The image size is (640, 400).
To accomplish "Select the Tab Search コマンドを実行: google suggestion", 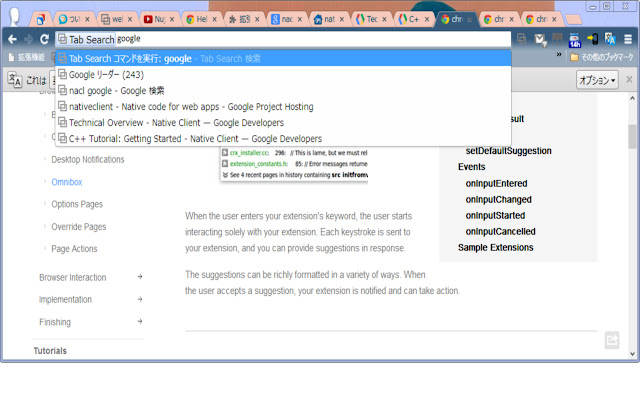I will point(283,58).
